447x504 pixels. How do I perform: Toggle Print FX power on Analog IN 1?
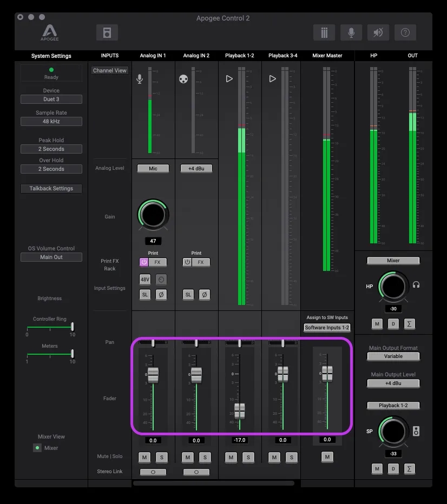144,262
